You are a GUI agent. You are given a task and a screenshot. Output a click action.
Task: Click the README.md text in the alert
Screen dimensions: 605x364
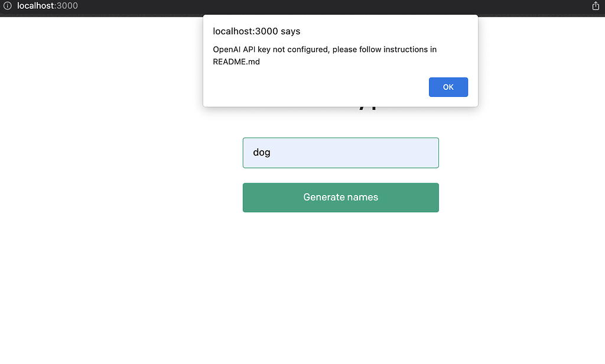(x=236, y=61)
